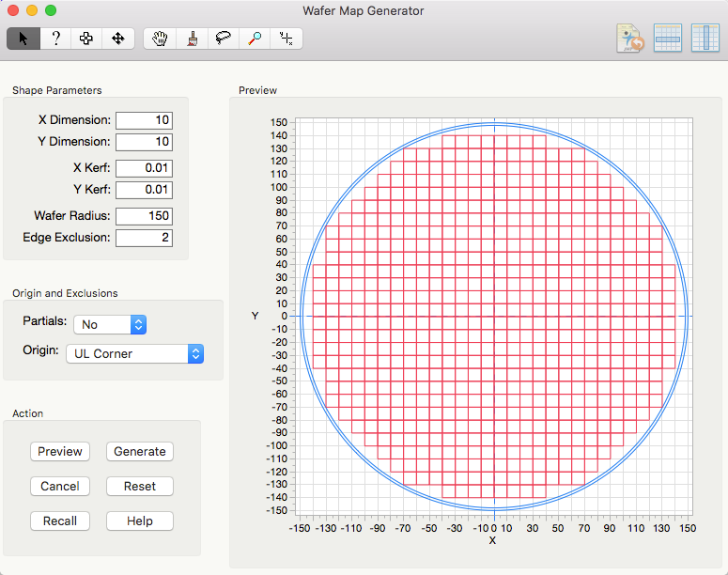Image resolution: width=728 pixels, height=575 pixels.
Task: Click the green zoom window button
Action: click(51, 10)
